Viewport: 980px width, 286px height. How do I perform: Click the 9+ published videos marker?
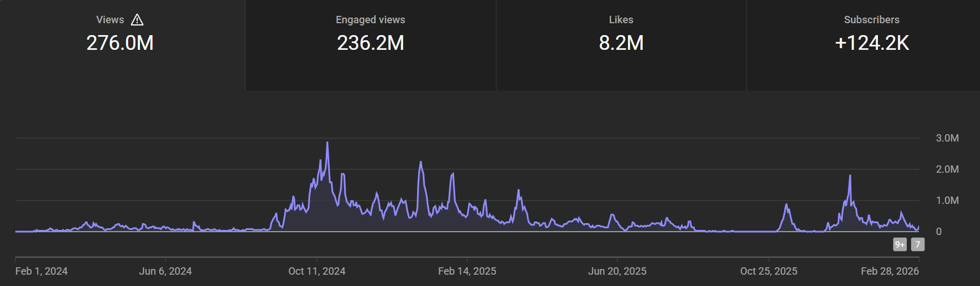(900, 245)
